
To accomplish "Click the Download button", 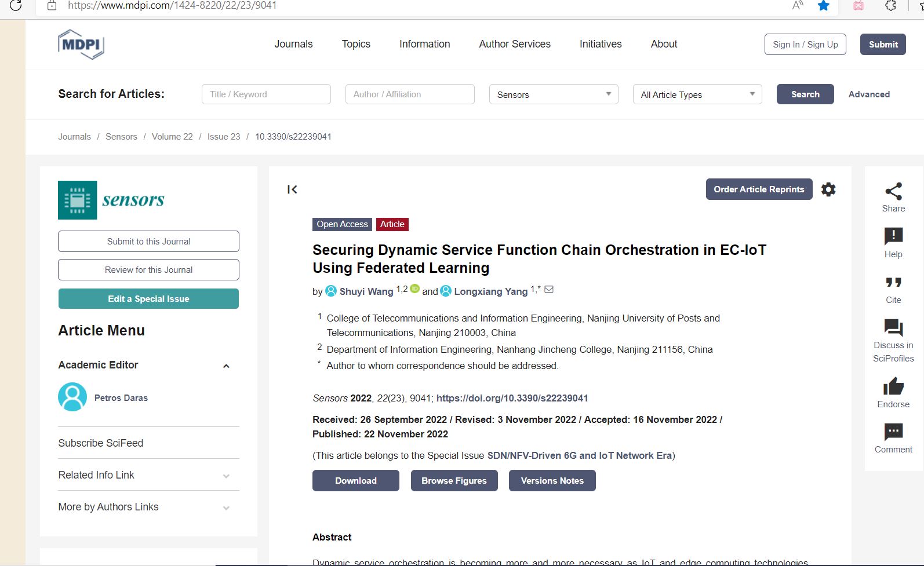I will coord(356,481).
